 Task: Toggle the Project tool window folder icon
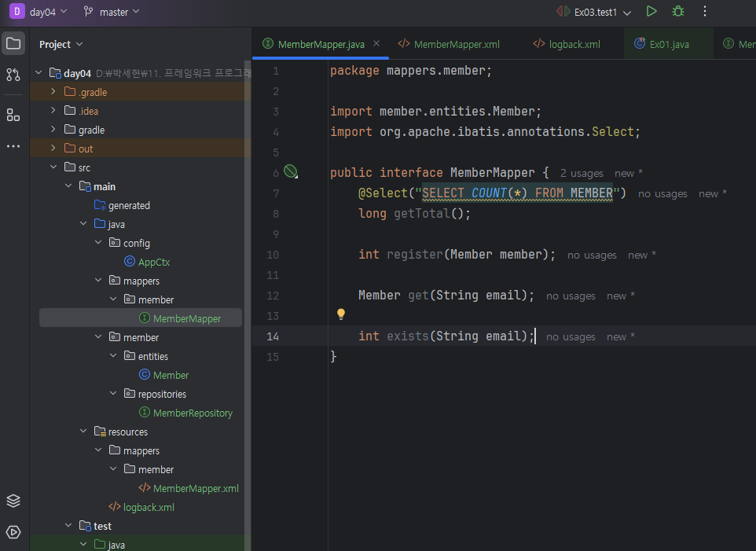13,43
